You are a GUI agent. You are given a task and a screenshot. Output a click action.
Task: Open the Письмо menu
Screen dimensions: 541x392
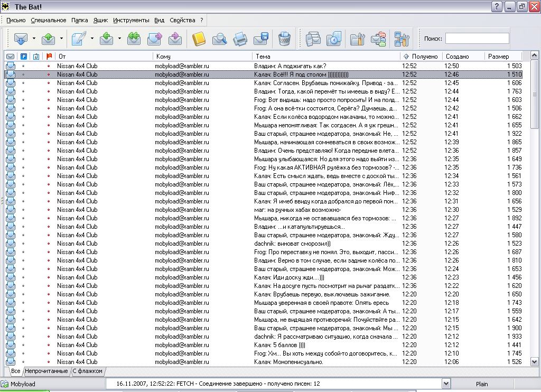16,20
